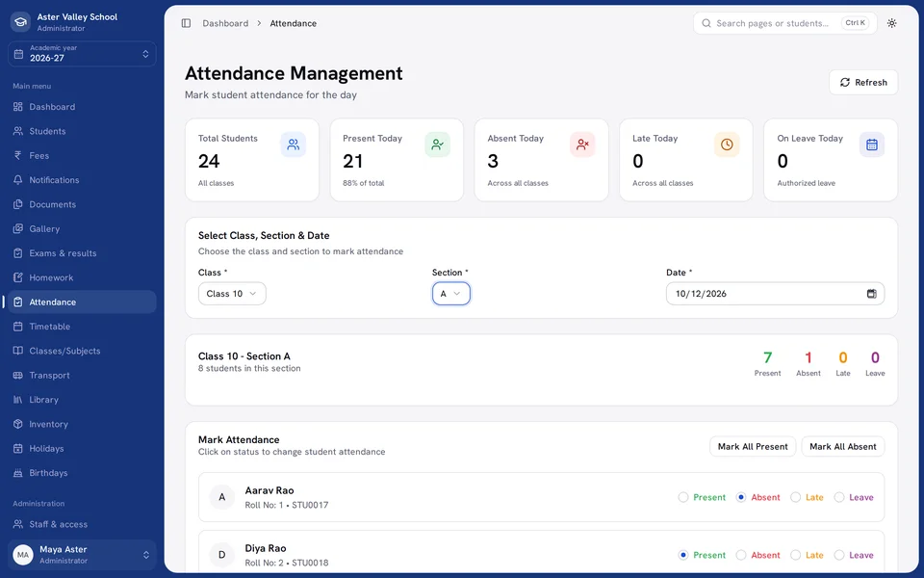The height and width of the screenshot is (578, 924).
Task: Click the Birthdays cake icon
Action: coord(18,473)
